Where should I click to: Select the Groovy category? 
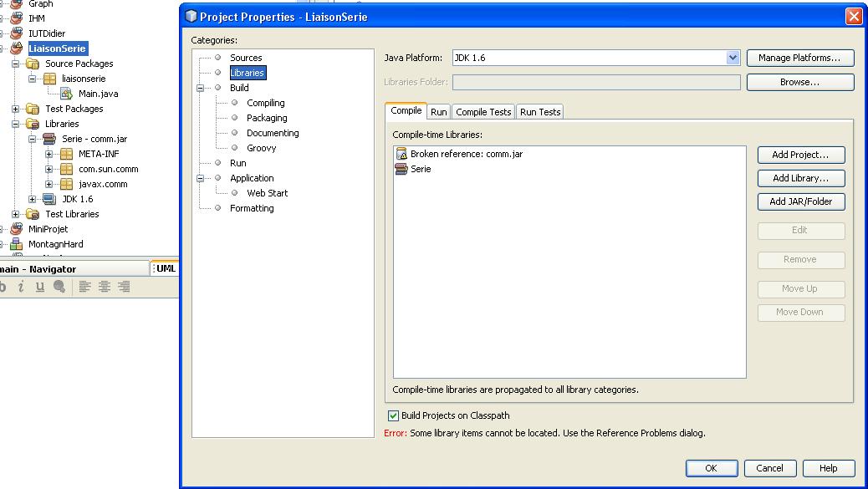[x=261, y=148]
